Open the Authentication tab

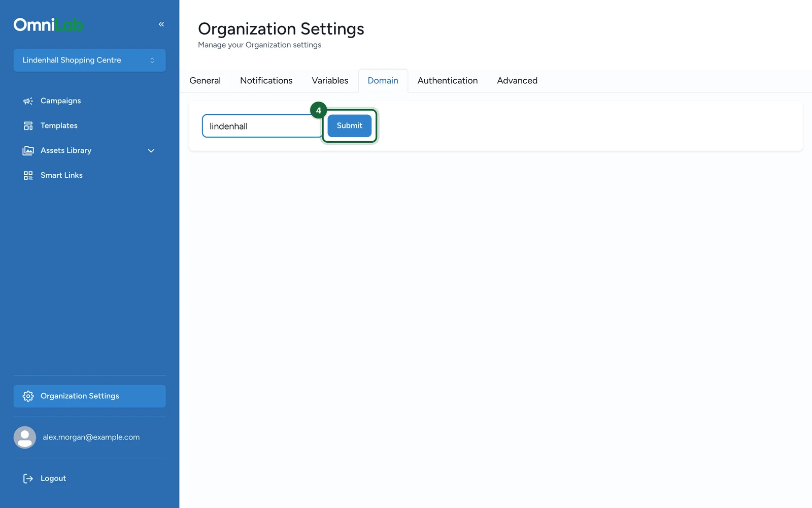[x=448, y=81]
